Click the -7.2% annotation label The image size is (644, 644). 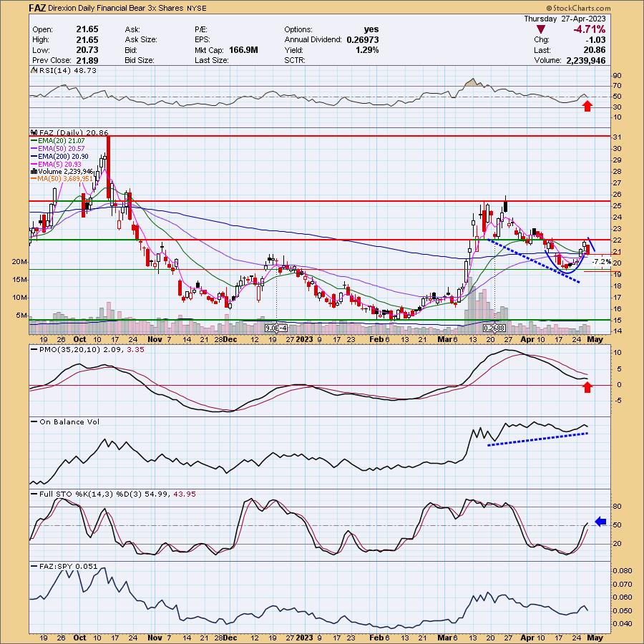click(x=601, y=262)
